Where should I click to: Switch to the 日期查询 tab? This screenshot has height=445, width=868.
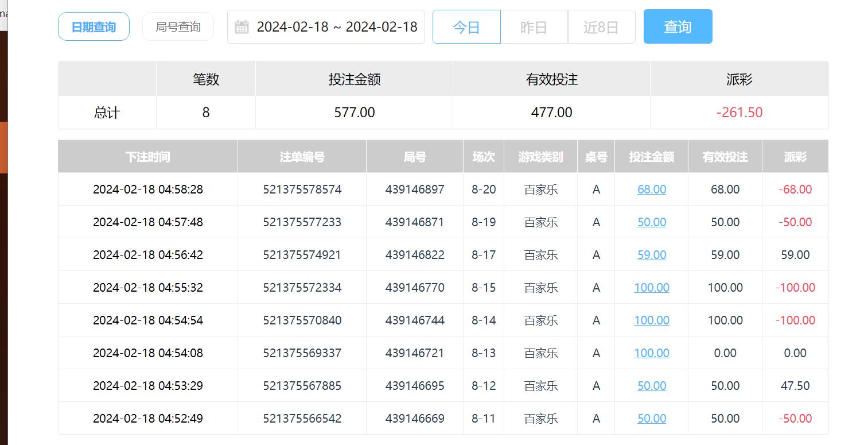pos(94,27)
